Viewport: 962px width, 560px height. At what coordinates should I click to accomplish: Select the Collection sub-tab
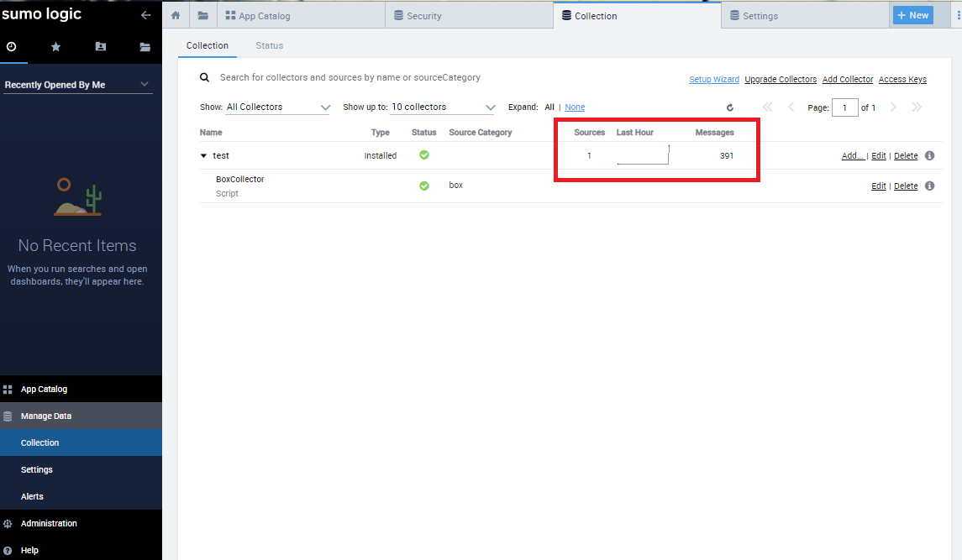coord(208,45)
